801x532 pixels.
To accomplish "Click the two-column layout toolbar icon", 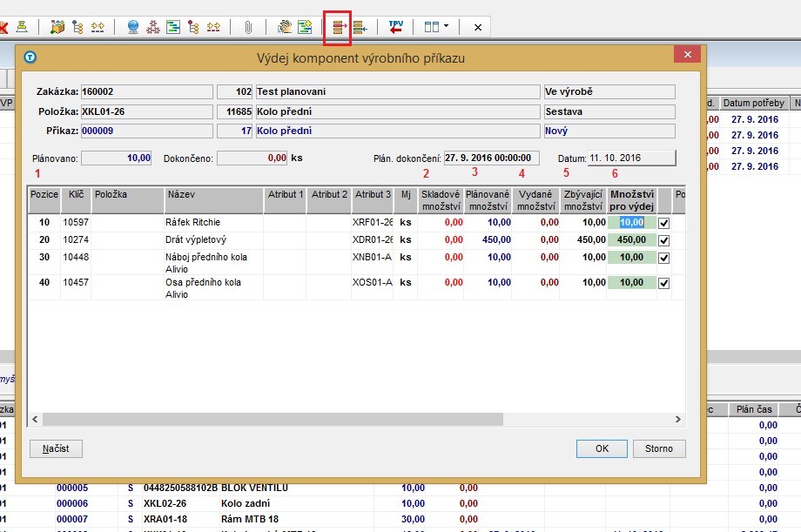I will coord(432,27).
